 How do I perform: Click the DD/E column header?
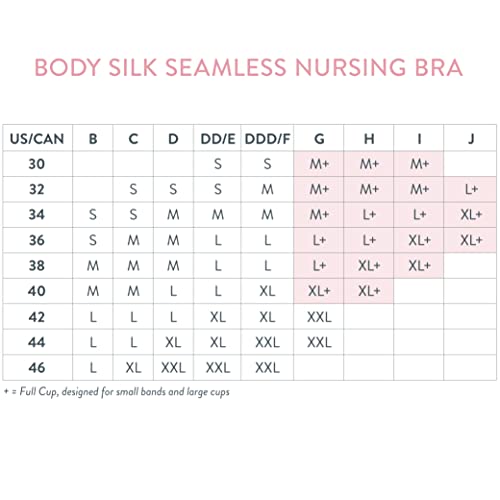(x=218, y=138)
